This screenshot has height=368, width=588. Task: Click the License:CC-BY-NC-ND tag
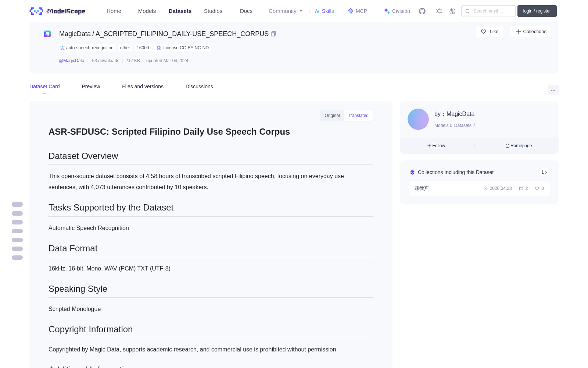(x=183, y=48)
